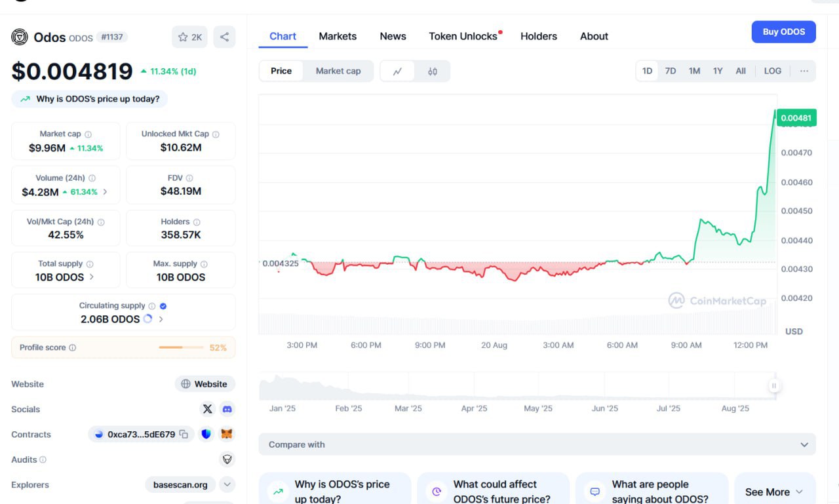Image resolution: width=839 pixels, height=504 pixels.
Task: Expand the See More dropdown
Action: coord(775,492)
